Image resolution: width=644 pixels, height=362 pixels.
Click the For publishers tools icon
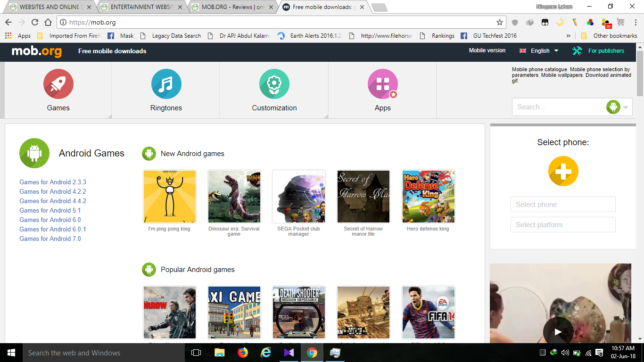(577, 51)
